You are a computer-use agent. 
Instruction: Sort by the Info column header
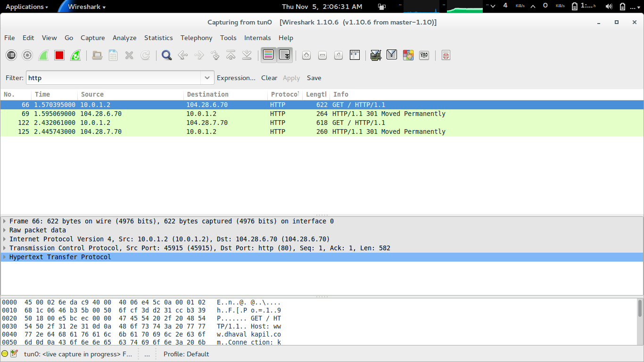tap(486, 94)
